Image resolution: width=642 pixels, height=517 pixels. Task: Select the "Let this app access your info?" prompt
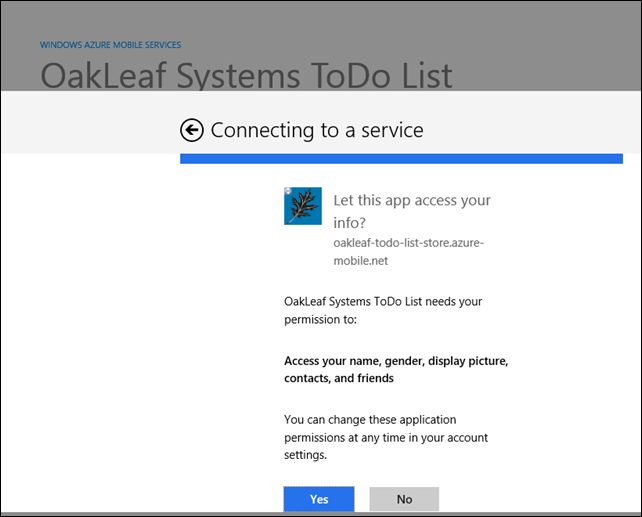tap(411, 210)
